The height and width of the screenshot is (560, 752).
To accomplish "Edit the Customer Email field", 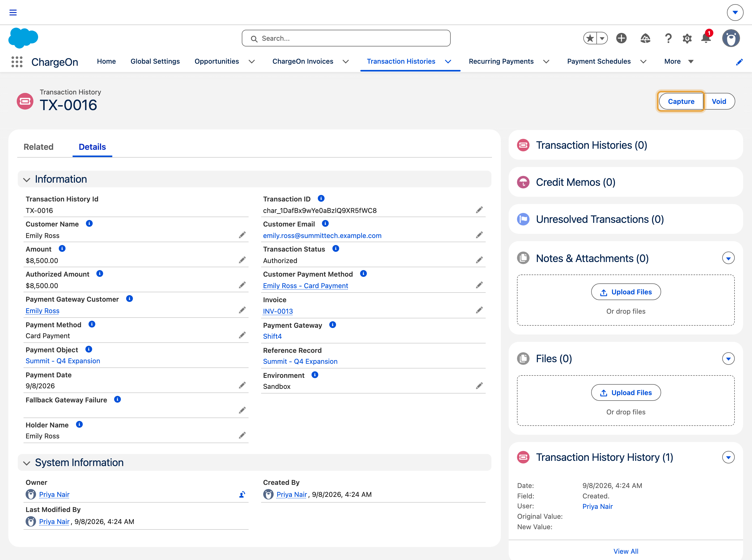I will (x=479, y=235).
